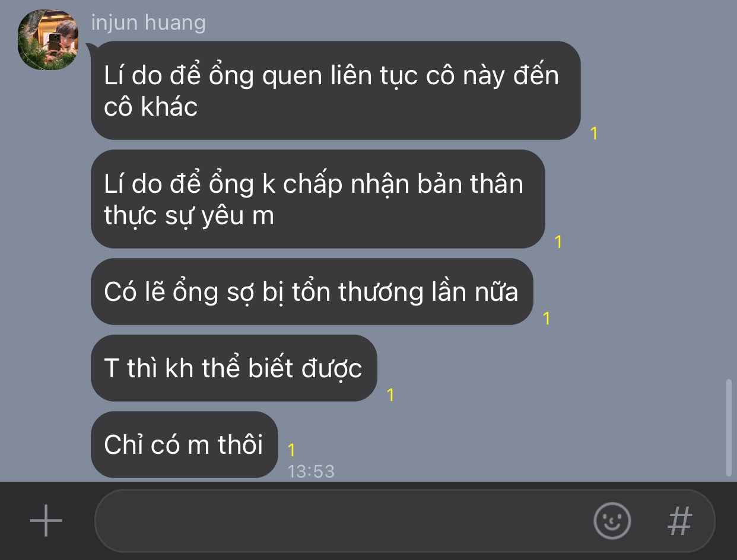
Task: Tap the 13:53 timestamp
Action: click(x=311, y=472)
